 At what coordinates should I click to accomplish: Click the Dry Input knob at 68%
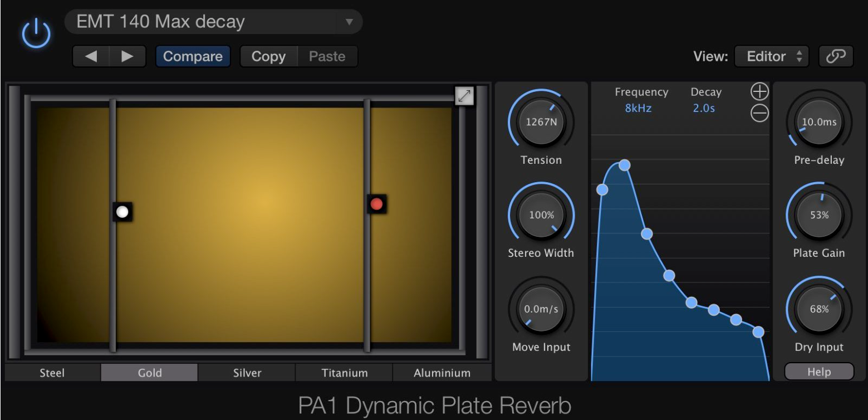point(819,309)
